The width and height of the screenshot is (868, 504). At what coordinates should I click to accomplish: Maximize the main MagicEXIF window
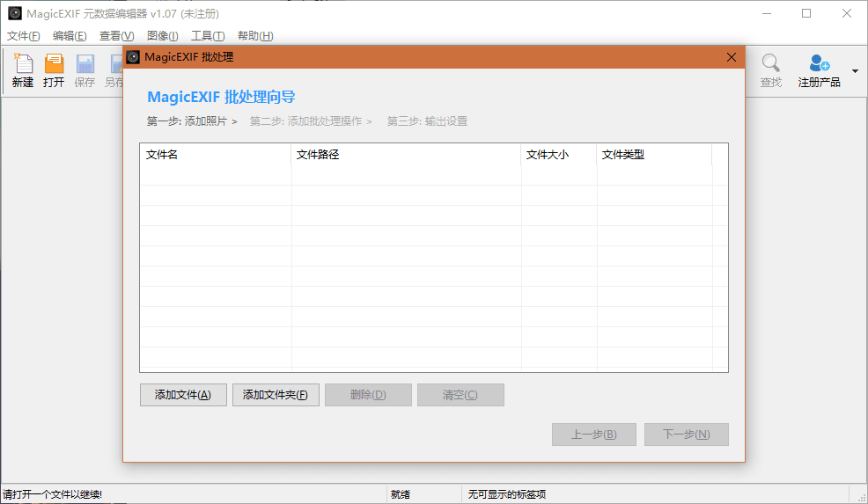point(806,13)
